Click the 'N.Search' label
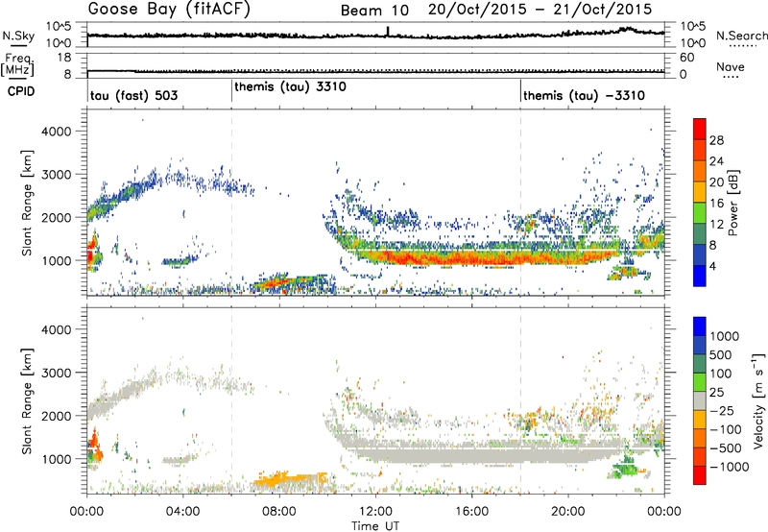This screenshot has width=768, height=532. point(741,36)
